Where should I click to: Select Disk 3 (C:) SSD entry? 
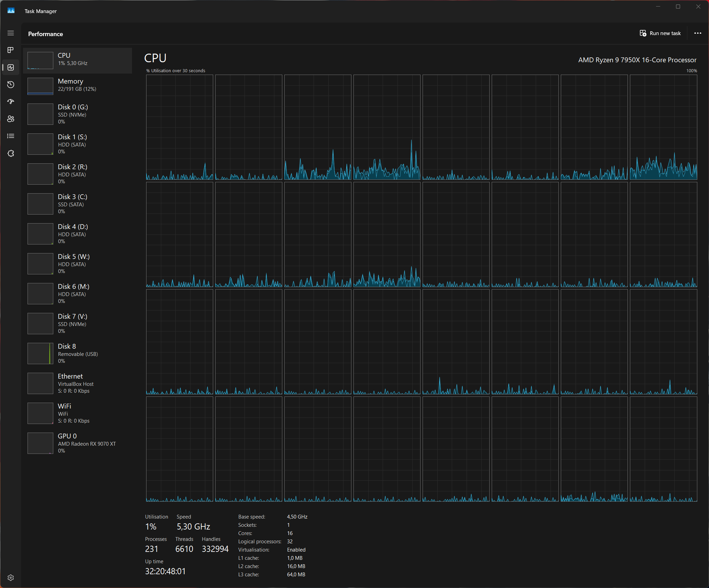click(77, 204)
